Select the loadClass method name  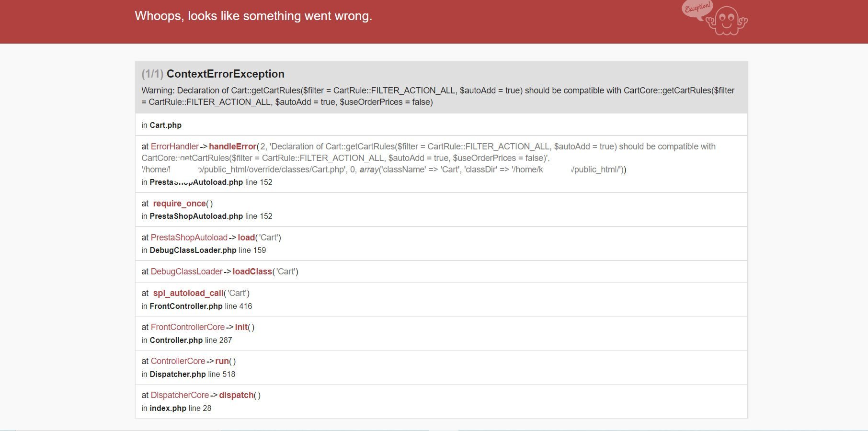(252, 272)
